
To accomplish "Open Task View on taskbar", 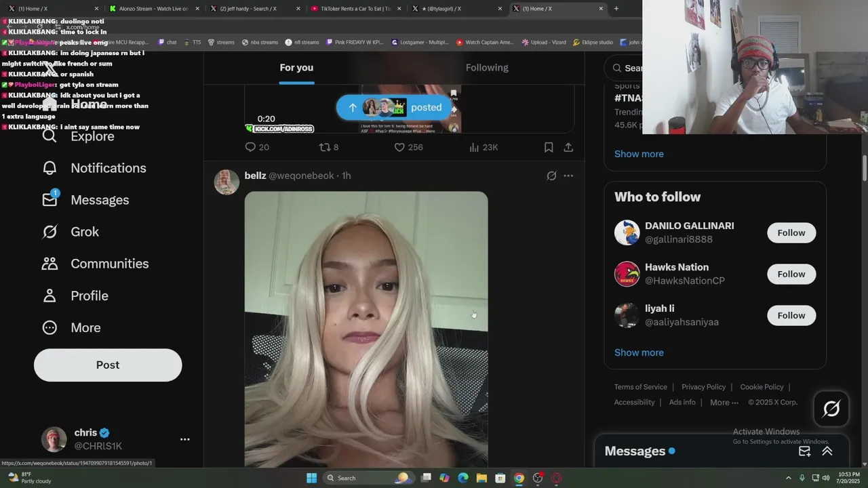I will [x=426, y=478].
